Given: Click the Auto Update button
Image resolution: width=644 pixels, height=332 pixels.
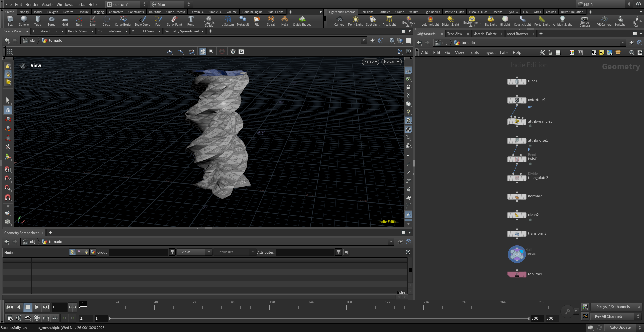Looking at the screenshot, I should click(620, 327).
